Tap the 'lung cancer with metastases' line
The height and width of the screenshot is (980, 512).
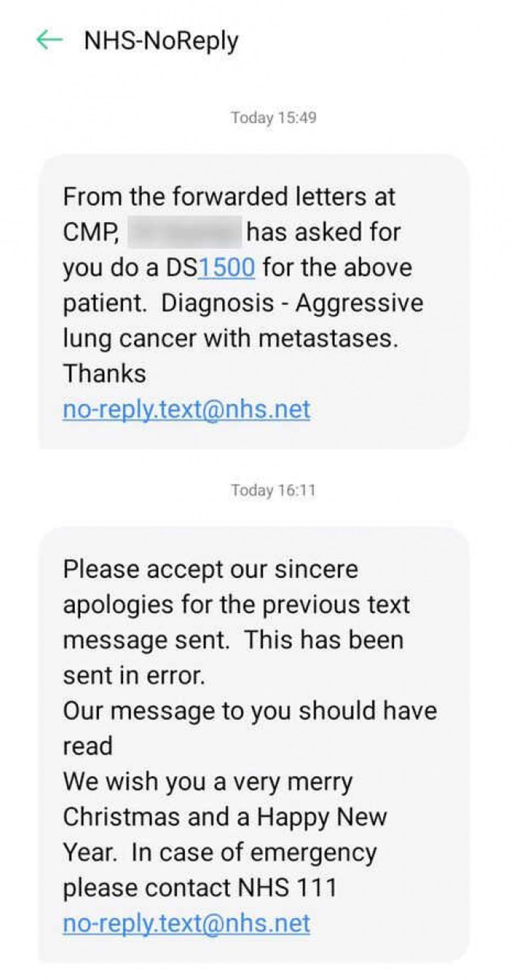(x=230, y=339)
